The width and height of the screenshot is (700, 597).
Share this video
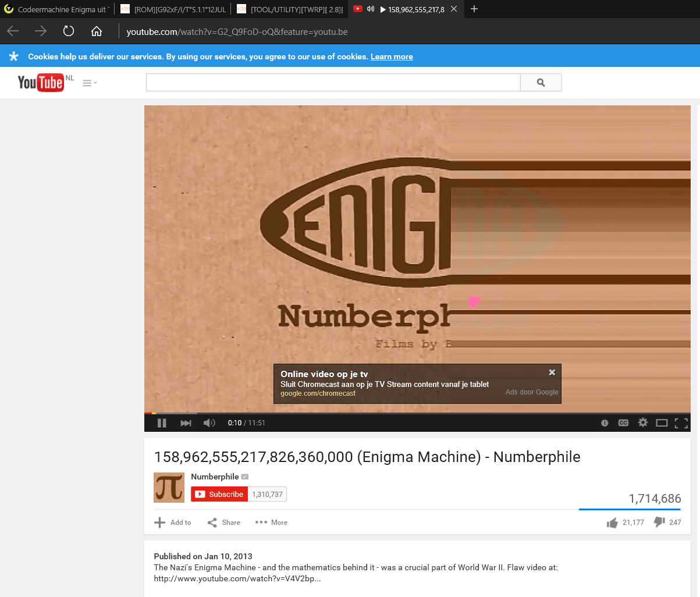[x=224, y=523]
